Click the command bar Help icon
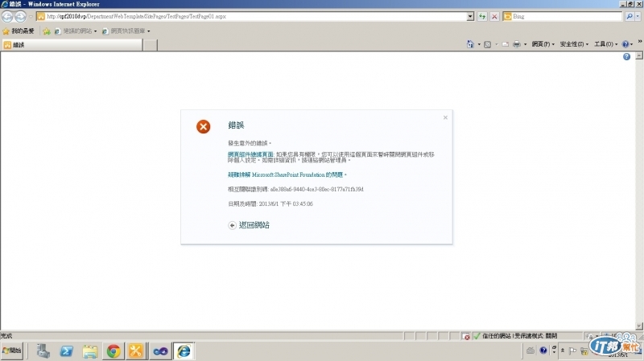This screenshot has height=361, width=644. click(x=625, y=44)
